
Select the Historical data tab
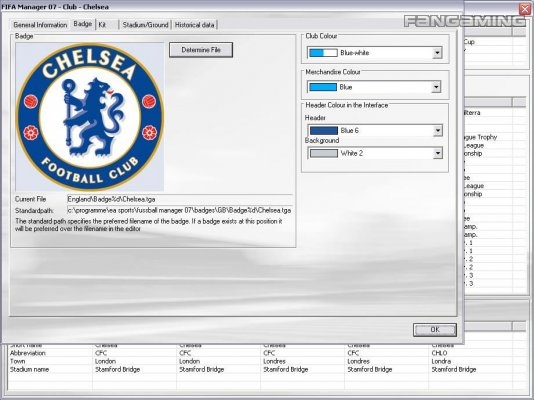pyautogui.click(x=195, y=25)
